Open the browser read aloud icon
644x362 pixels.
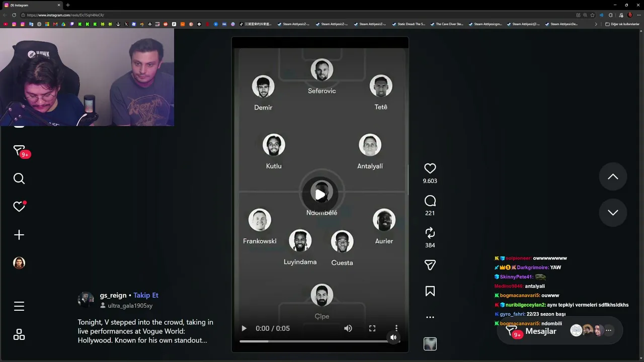coord(601,15)
